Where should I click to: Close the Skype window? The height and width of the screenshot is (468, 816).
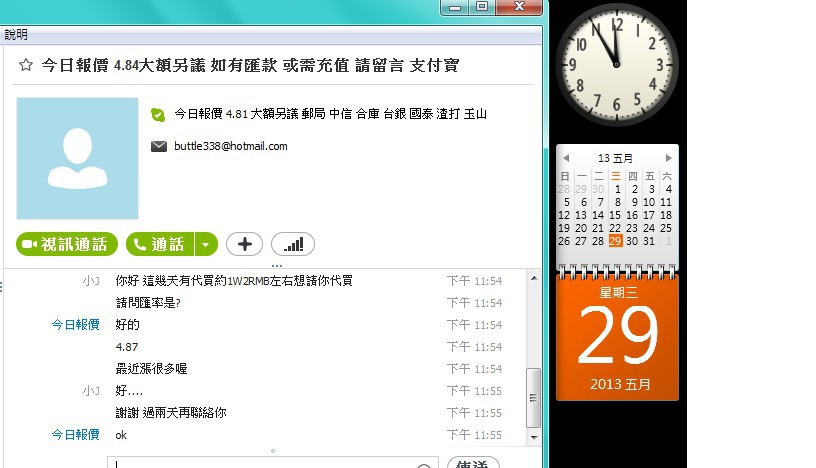(519, 7)
